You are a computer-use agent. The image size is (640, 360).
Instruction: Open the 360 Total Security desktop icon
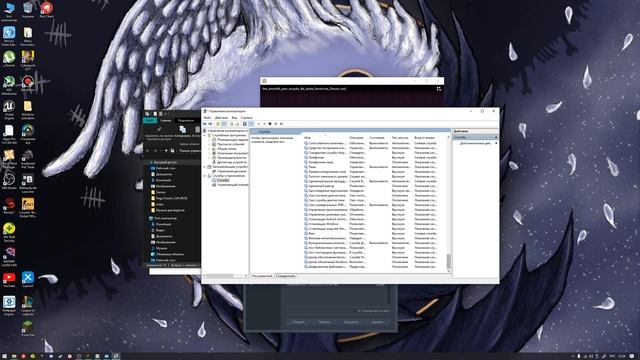point(9,232)
